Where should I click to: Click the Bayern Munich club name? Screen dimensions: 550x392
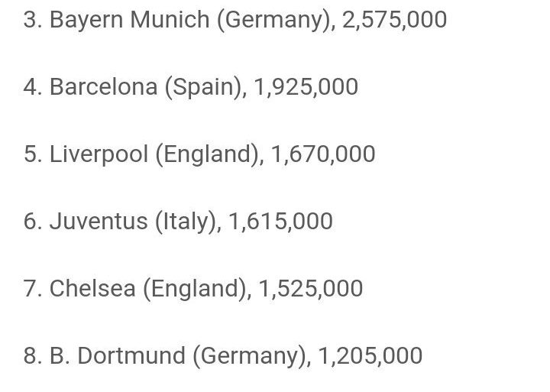(128, 19)
